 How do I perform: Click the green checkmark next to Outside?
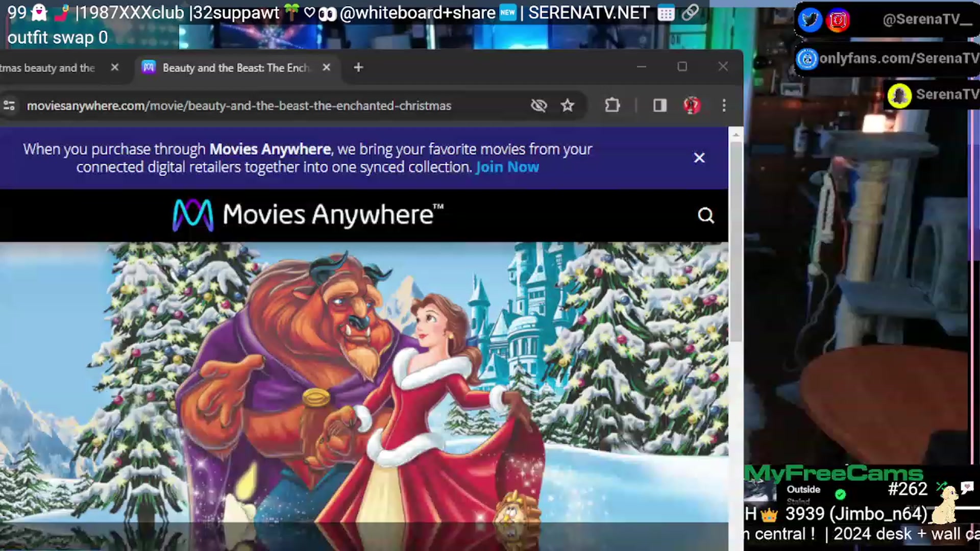(840, 494)
